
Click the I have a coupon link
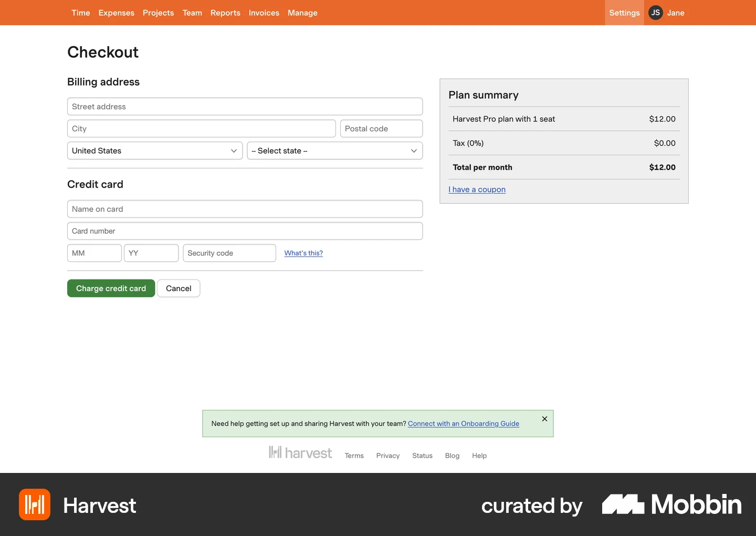pos(477,190)
